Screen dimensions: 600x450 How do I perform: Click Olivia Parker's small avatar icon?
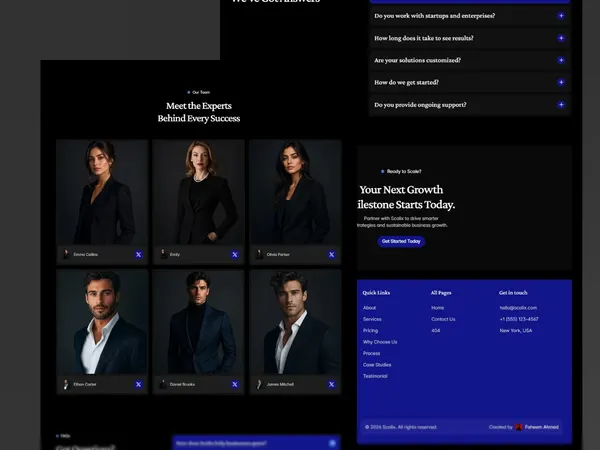(x=259, y=254)
